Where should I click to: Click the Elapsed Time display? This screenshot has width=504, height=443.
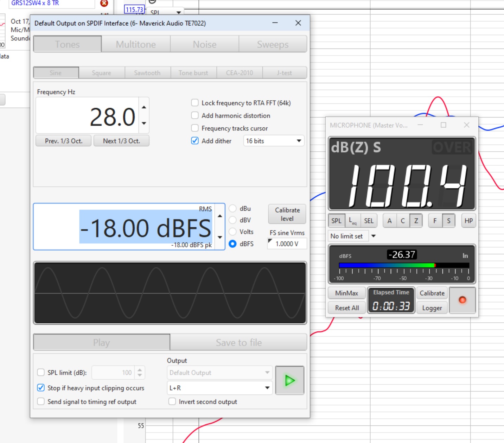click(x=391, y=300)
